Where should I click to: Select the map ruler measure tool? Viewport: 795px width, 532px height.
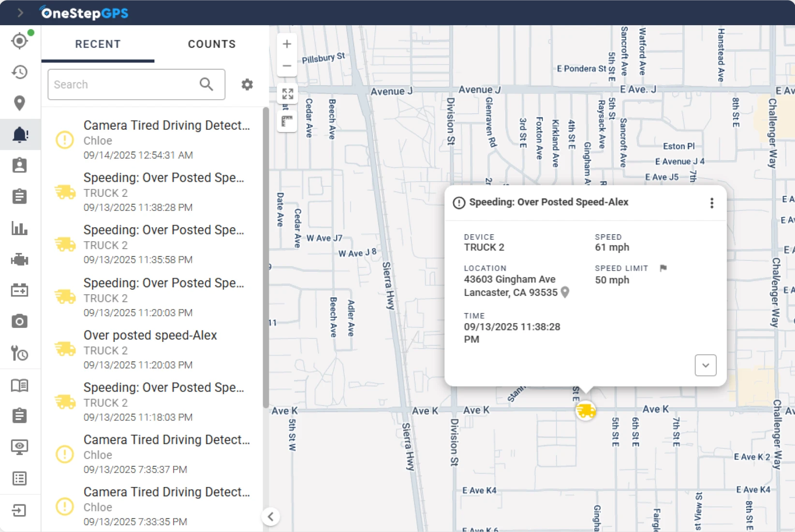tap(287, 121)
